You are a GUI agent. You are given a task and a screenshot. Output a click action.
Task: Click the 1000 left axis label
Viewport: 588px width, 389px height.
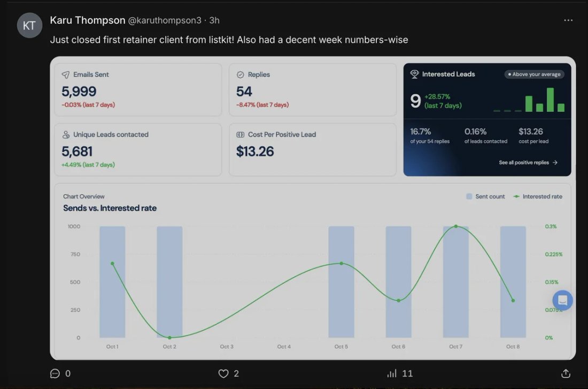[x=74, y=226]
